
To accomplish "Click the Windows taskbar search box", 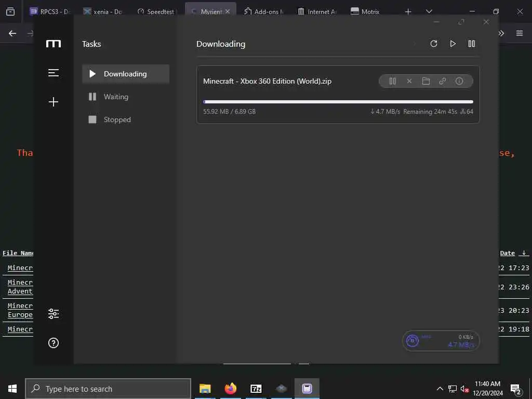I will click(108, 389).
